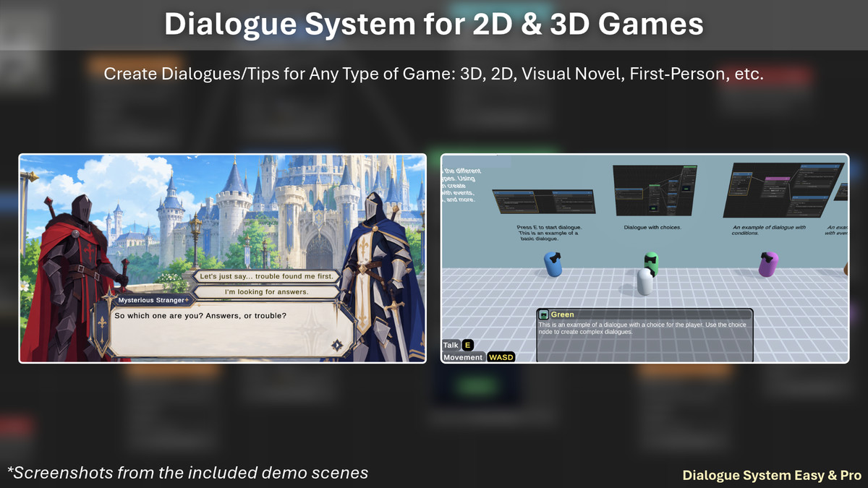
Task: Choose the "I'm looking for answers." reply
Action: [x=266, y=292]
